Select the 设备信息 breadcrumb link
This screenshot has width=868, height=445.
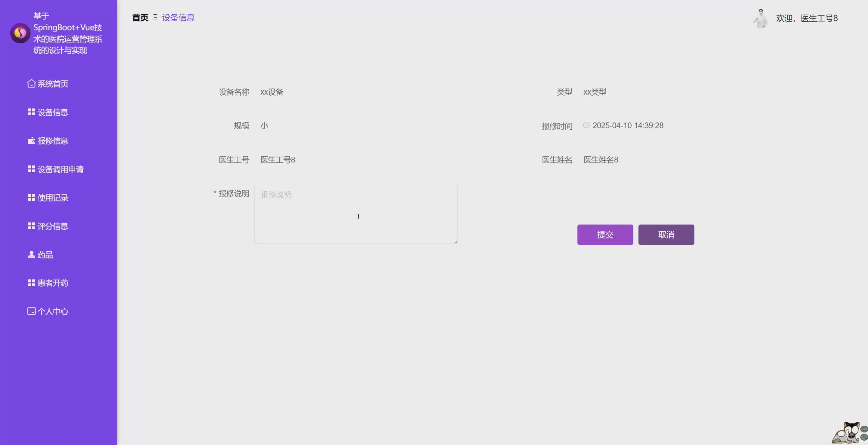pyautogui.click(x=178, y=17)
